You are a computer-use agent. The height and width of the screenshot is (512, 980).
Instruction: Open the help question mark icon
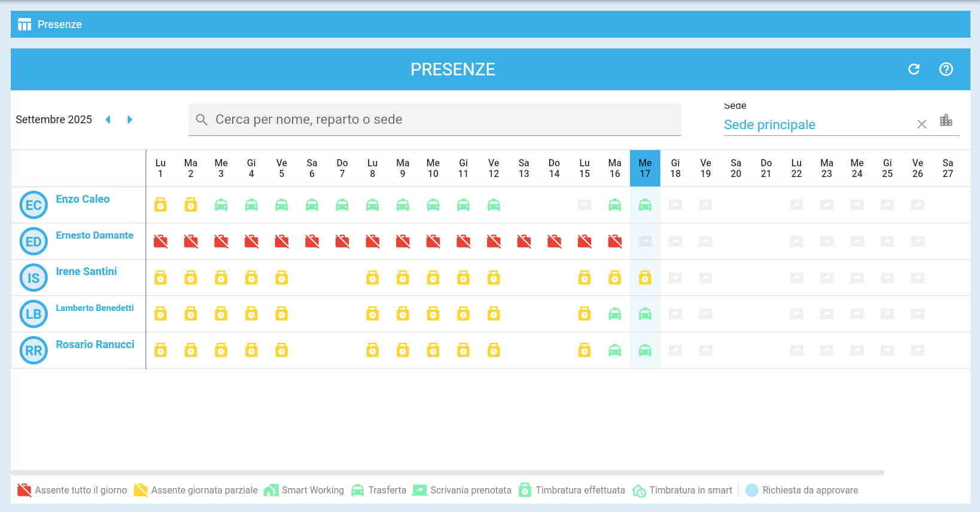[946, 69]
